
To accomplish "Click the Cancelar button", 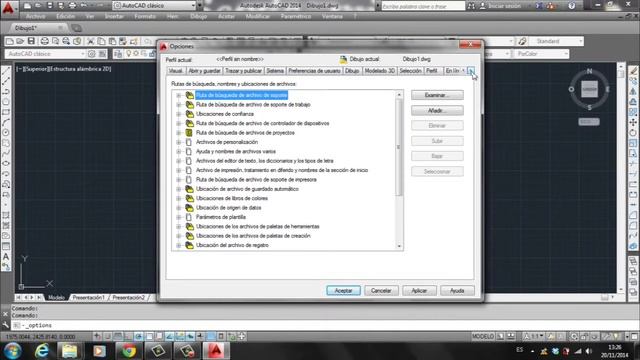I will pos(381,291).
